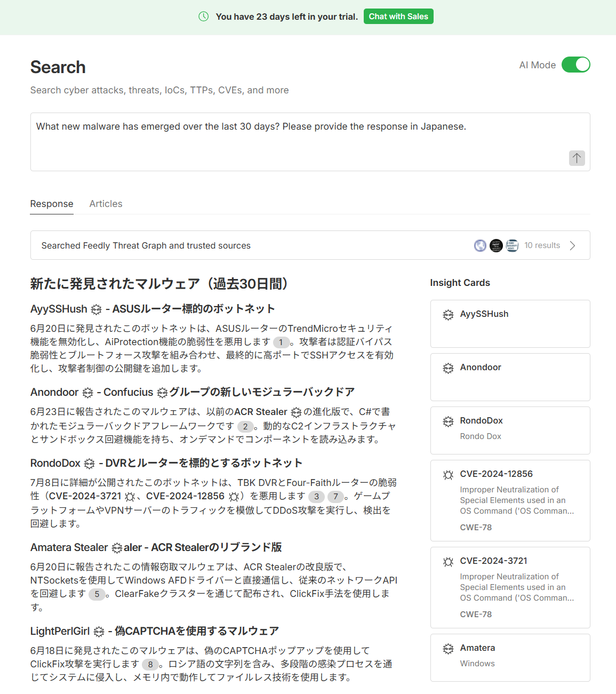The height and width of the screenshot is (694, 616).
Task: Click the RondoDox heading link
Action: pyautogui.click(x=55, y=463)
